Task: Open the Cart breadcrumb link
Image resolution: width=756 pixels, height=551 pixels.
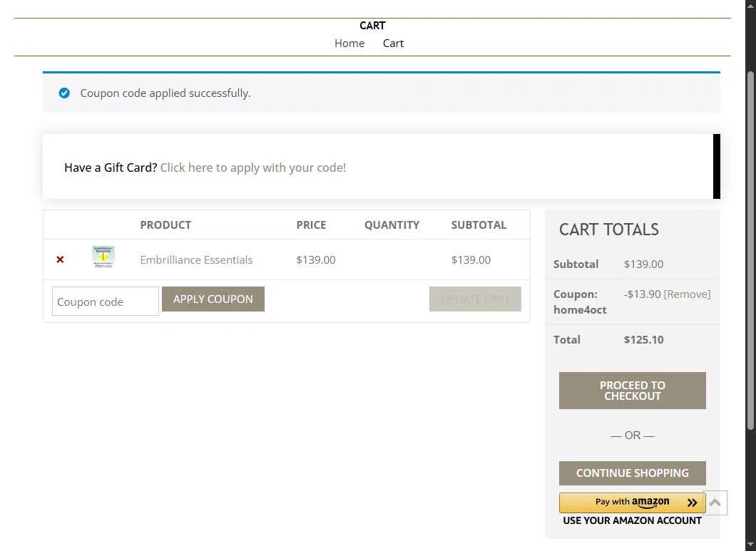Action: click(393, 43)
